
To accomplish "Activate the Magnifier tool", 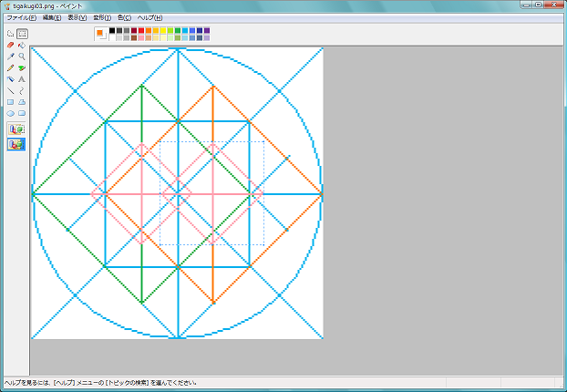I will (x=22, y=57).
